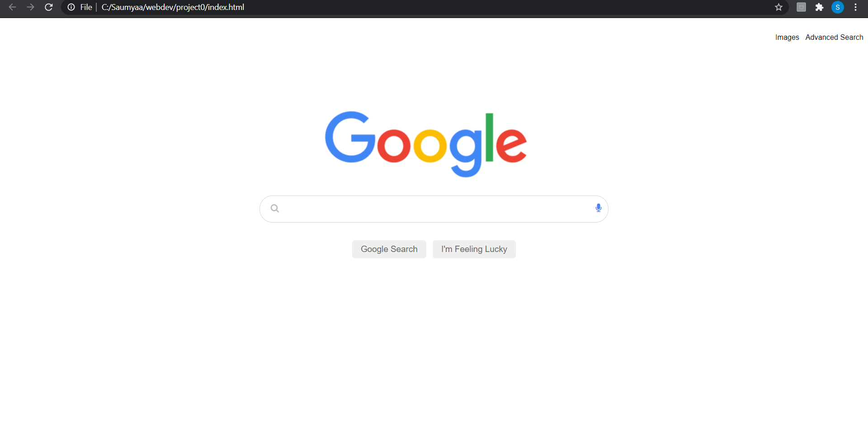Go back to the previous page
Image resolution: width=868 pixels, height=442 pixels.
(x=13, y=7)
